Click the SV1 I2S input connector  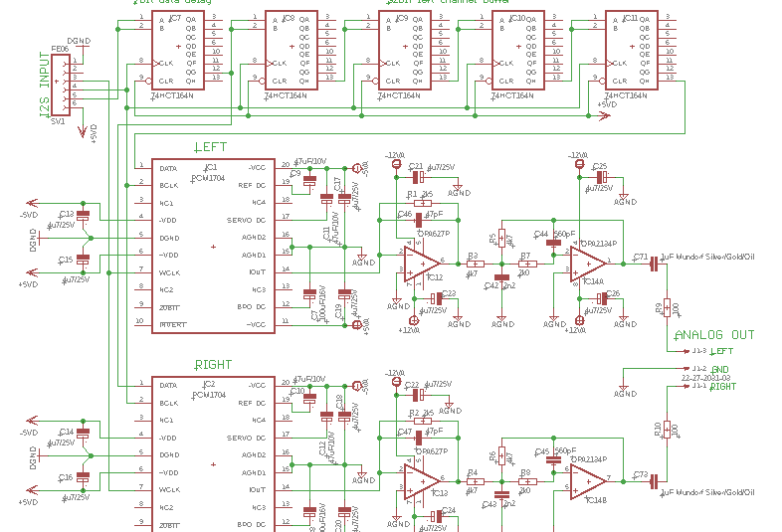click(61, 86)
